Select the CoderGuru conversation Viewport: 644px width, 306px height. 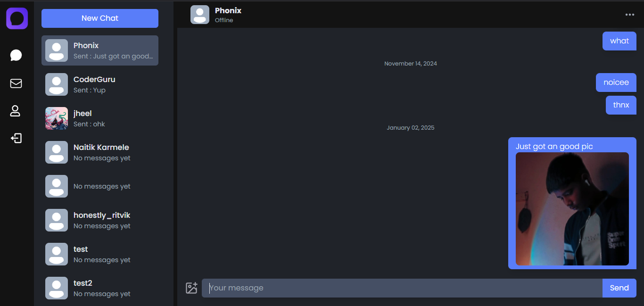pos(100,84)
